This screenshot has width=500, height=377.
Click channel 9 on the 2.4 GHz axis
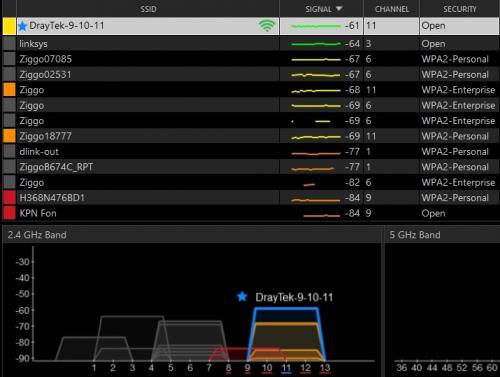(x=247, y=368)
